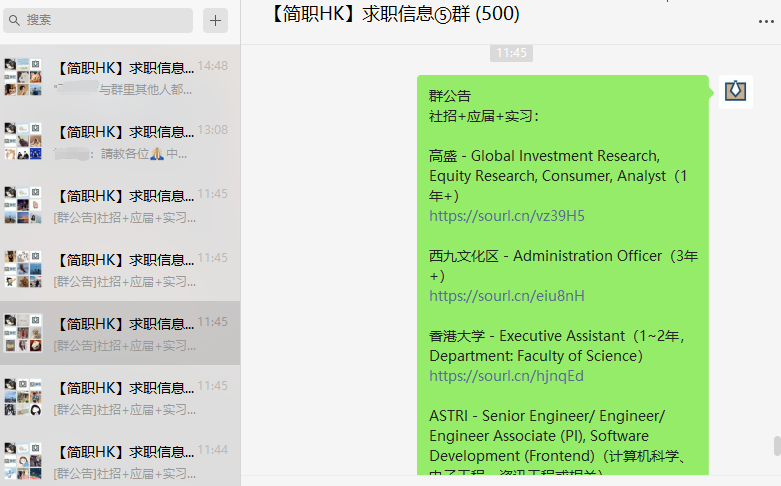This screenshot has height=486, width=781.
Task: Focus the 搜索 search field
Action: click(x=98, y=20)
